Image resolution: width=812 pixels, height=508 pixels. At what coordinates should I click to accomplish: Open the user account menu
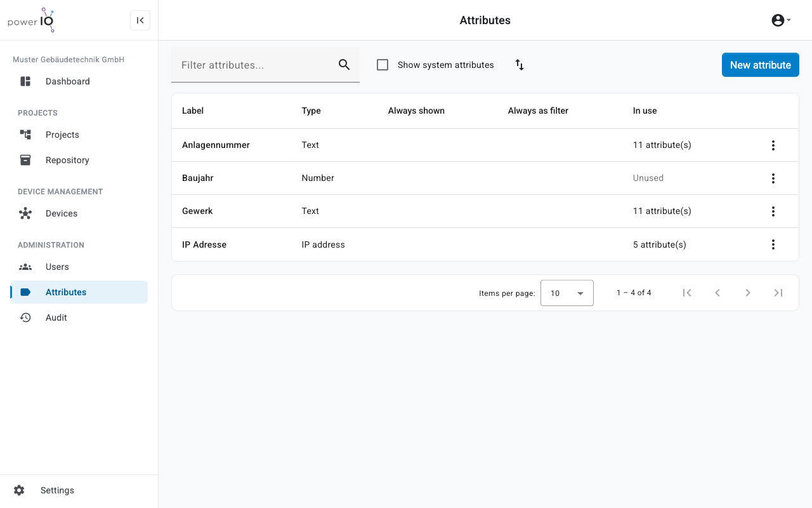[x=781, y=20]
